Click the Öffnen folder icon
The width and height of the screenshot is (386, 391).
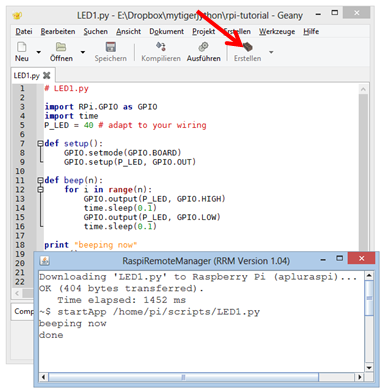[61, 47]
